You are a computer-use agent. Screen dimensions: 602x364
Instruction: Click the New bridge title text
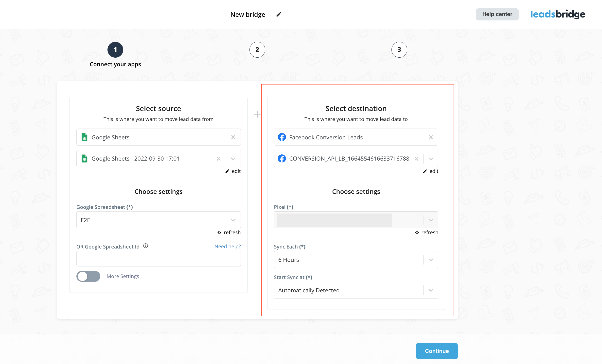pos(248,15)
